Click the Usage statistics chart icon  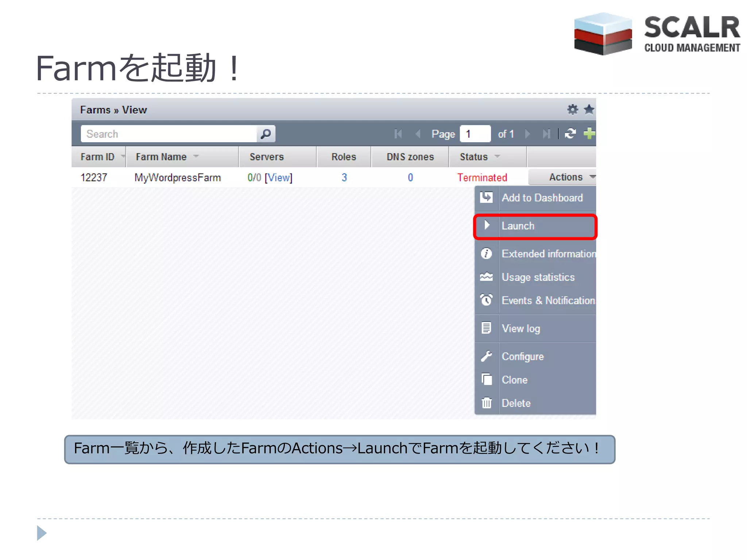pyautogui.click(x=486, y=277)
